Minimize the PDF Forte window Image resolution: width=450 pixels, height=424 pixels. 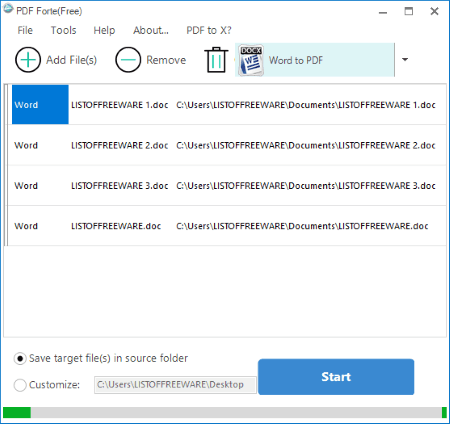tap(383, 12)
